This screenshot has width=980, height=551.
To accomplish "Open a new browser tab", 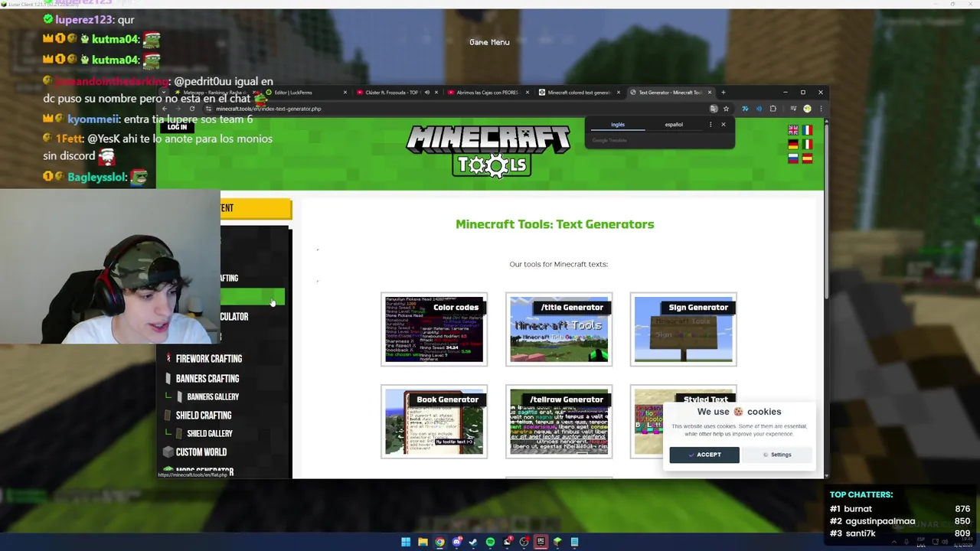I will point(723,93).
